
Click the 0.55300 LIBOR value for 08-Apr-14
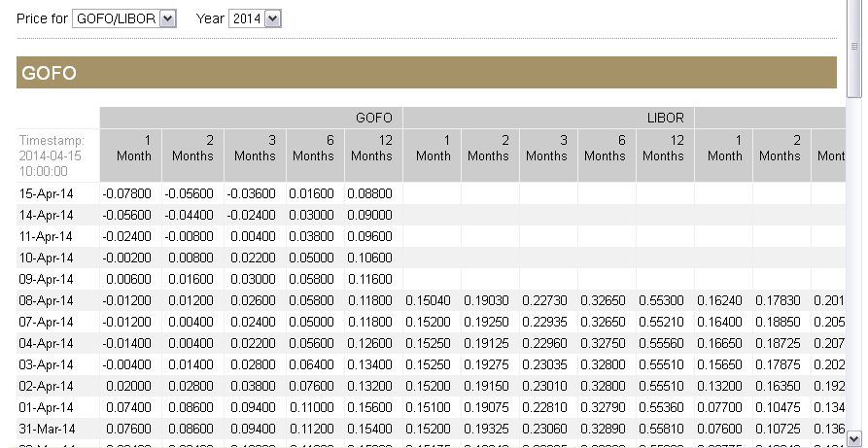coord(662,300)
